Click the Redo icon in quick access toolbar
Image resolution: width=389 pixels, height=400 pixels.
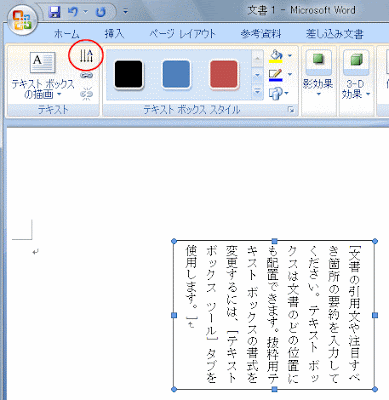101,12
